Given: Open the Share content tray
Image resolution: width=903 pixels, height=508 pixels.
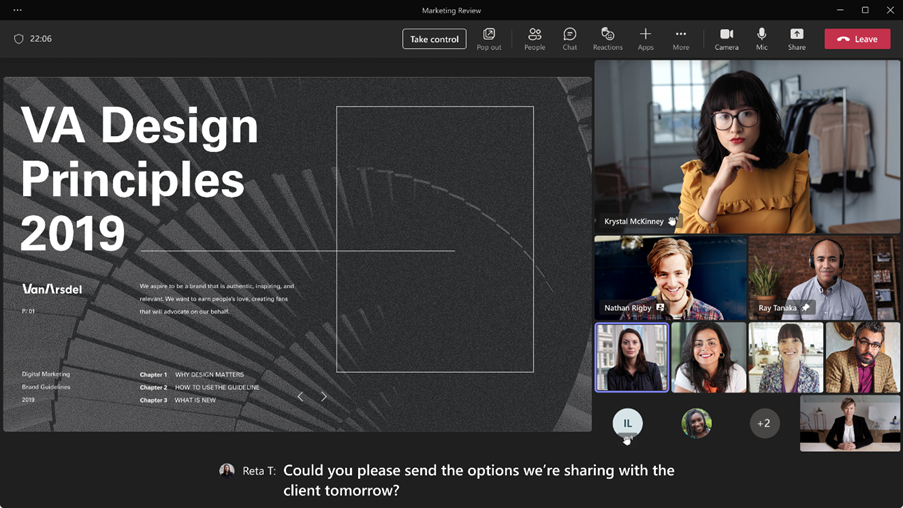Looking at the screenshot, I should pos(796,39).
